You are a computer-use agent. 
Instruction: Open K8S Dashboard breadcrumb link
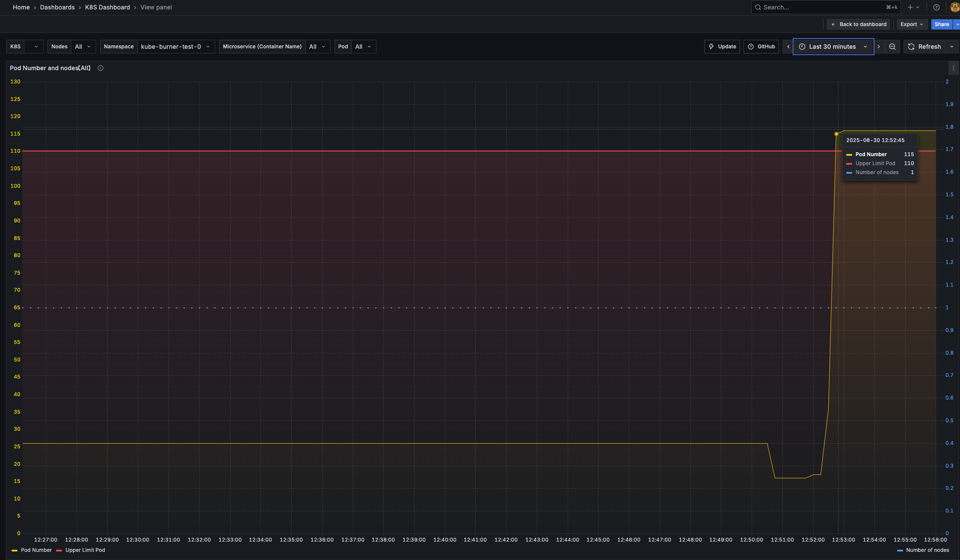click(107, 7)
